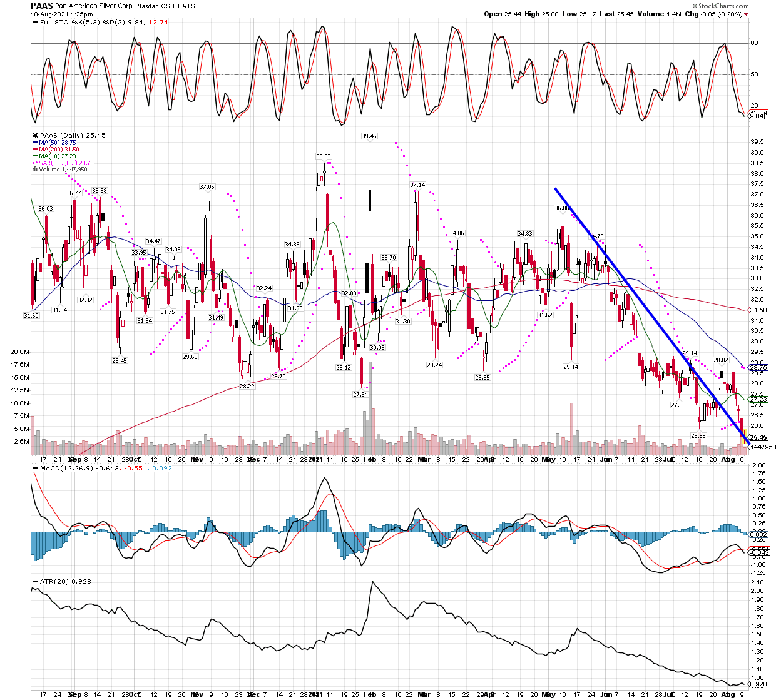Click the 32.24 price label

click(x=264, y=288)
